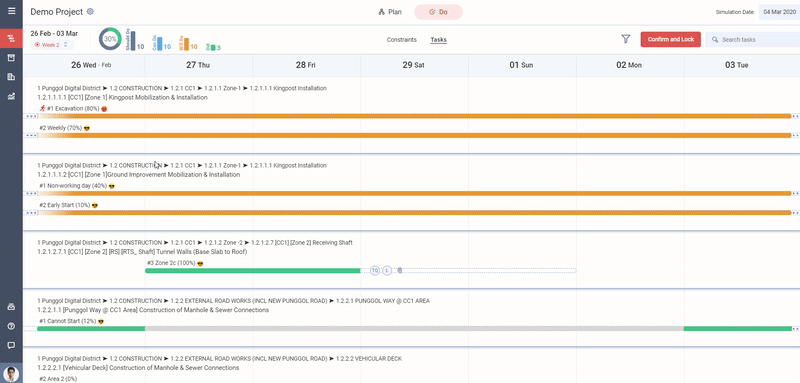
Task: Click sunglasses emoji next to #1 Cannot Start
Action: (101, 322)
